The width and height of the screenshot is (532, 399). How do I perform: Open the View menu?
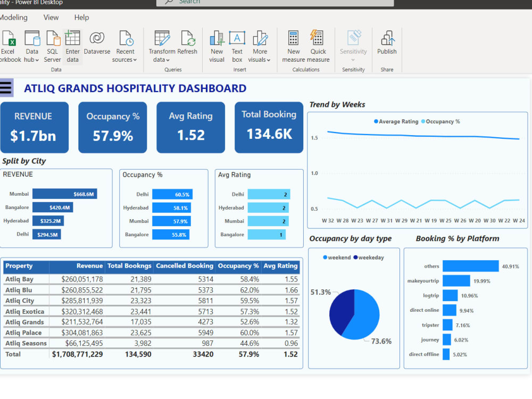coord(51,18)
